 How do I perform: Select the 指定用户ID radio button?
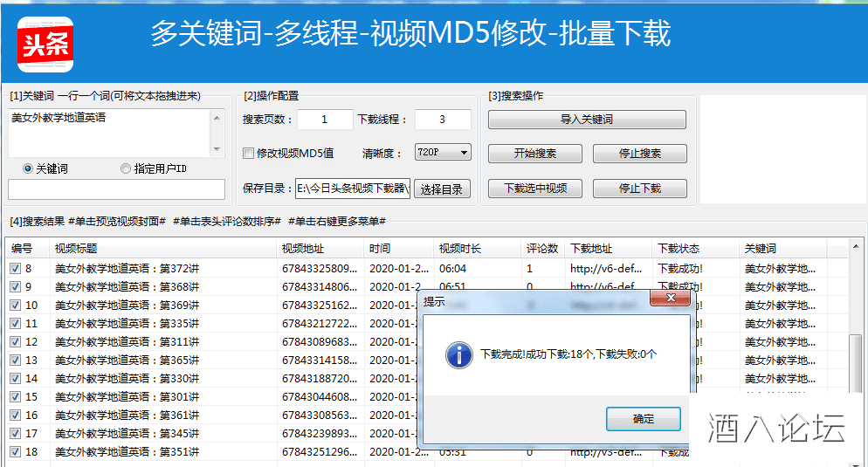tap(126, 168)
